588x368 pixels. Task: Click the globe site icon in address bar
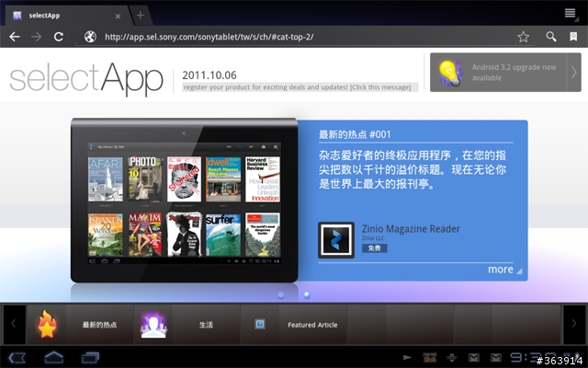point(90,37)
